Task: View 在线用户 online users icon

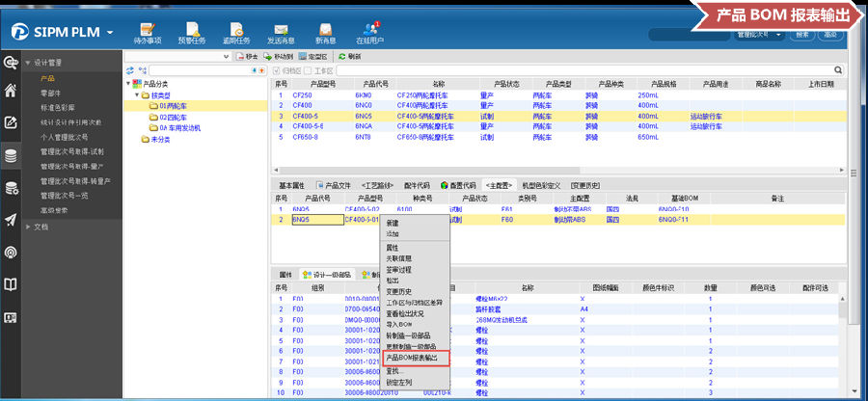Action: [370, 33]
